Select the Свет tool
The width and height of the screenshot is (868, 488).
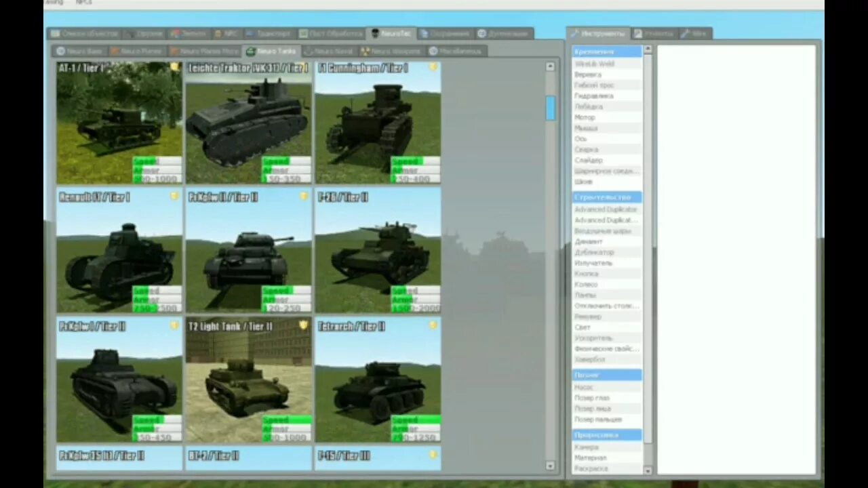(607, 327)
